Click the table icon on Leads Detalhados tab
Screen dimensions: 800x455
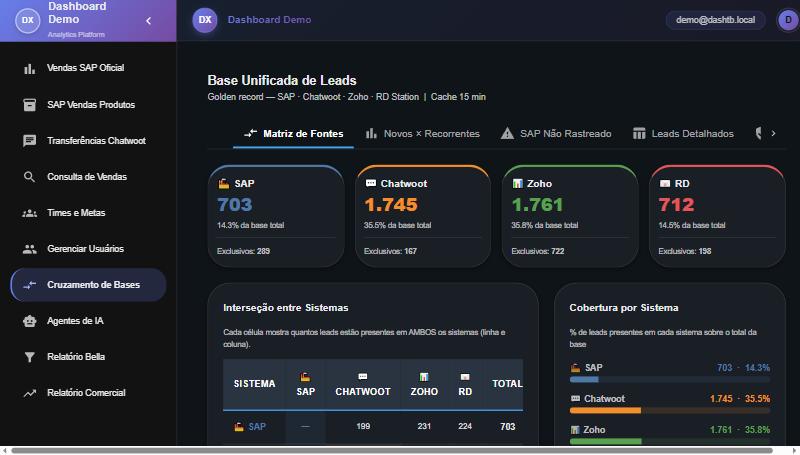click(639, 134)
